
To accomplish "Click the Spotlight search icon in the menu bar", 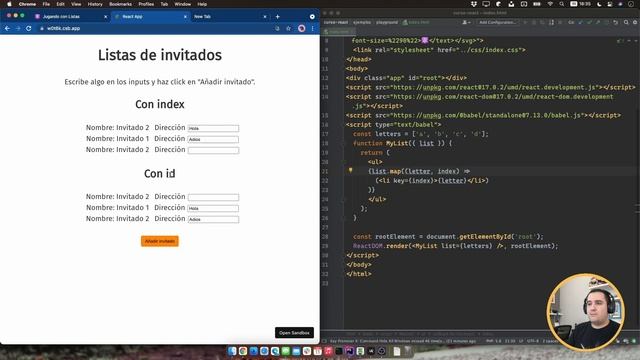I will 562,4.
